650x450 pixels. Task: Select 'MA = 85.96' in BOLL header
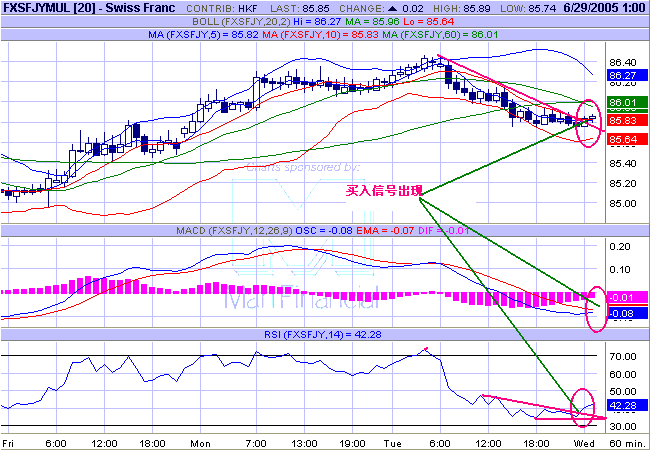tap(373, 22)
